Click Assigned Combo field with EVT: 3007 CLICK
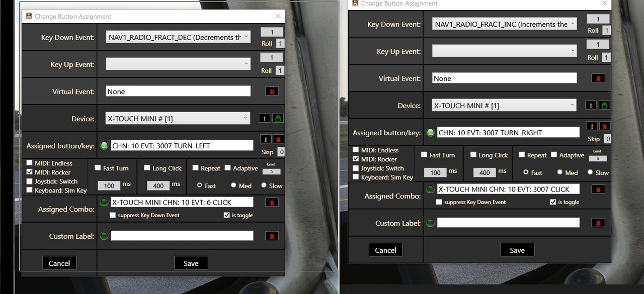Image resolution: width=644 pixels, height=294 pixels. 508,189
